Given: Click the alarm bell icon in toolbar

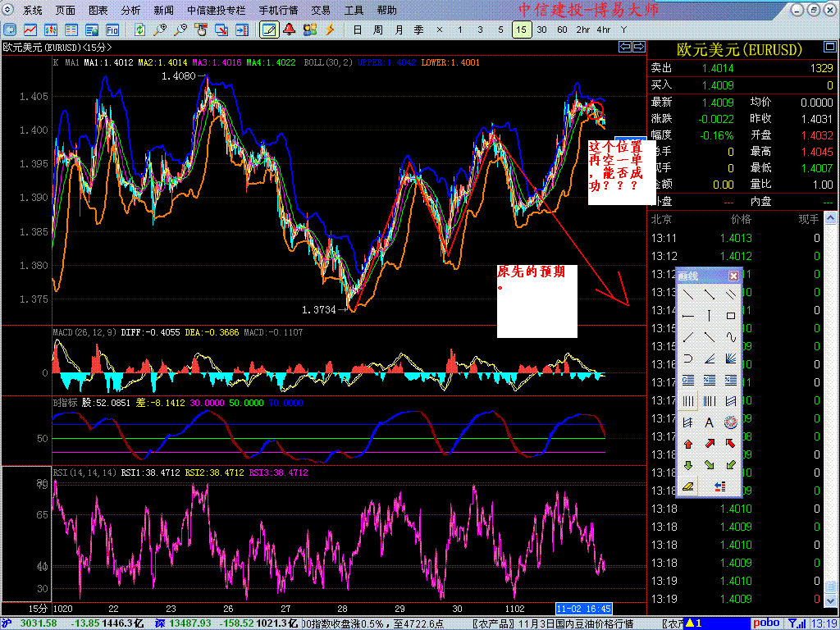Looking at the screenshot, I should pyautogui.click(x=290, y=30).
